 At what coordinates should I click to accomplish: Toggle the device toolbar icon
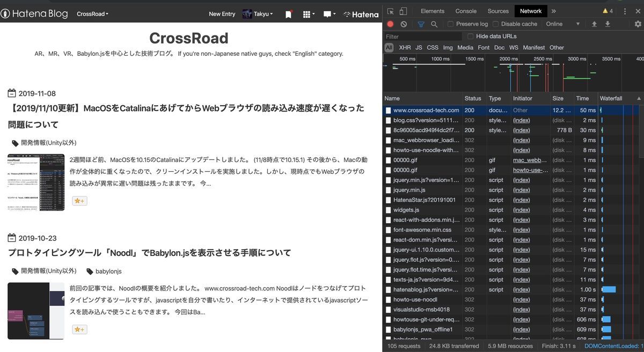402,11
